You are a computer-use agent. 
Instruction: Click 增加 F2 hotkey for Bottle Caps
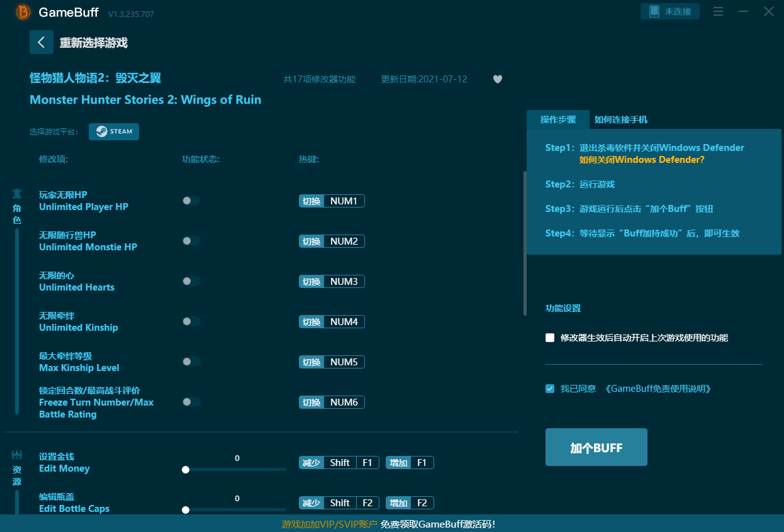(x=410, y=503)
